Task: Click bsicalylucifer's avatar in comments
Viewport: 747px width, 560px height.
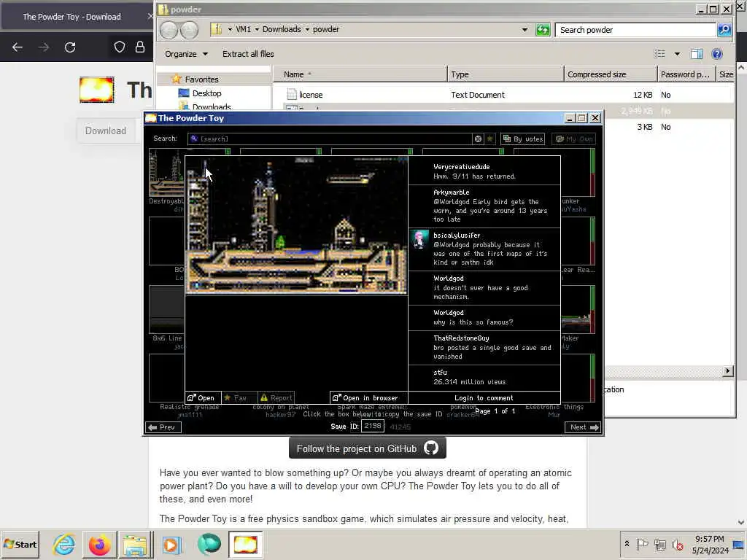Action: point(419,240)
